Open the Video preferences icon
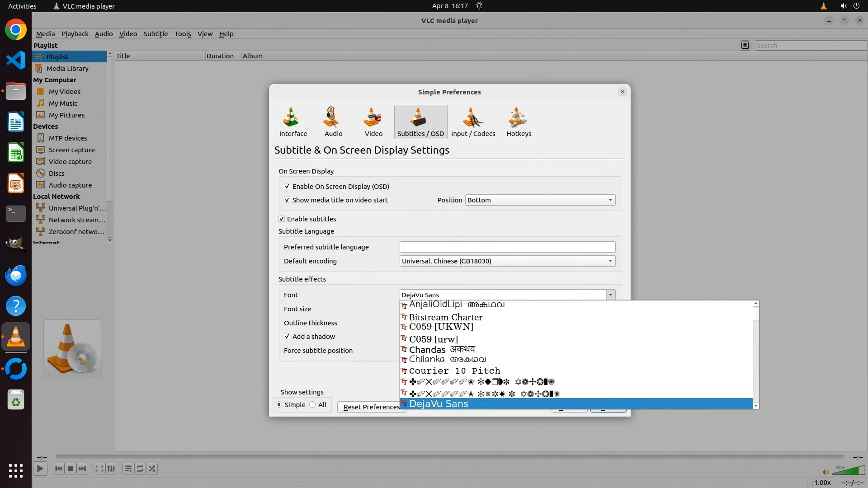This screenshot has width=868, height=488. click(x=373, y=122)
